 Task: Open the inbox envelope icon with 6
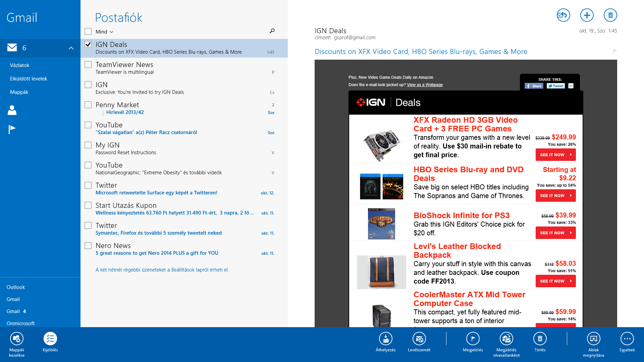(x=12, y=48)
